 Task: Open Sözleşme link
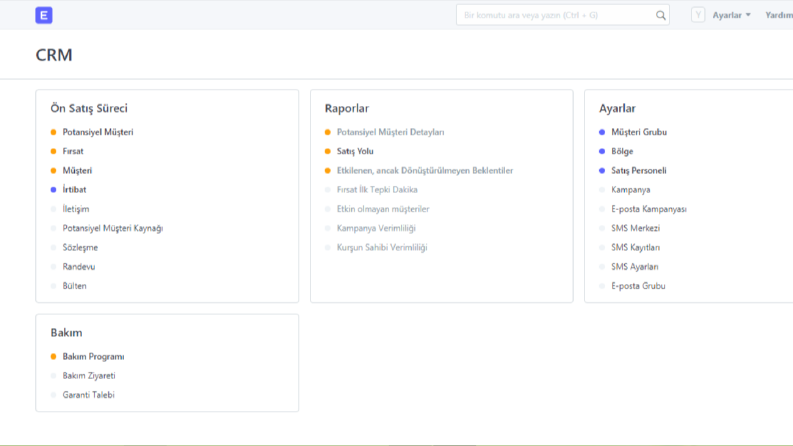point(80,247)
